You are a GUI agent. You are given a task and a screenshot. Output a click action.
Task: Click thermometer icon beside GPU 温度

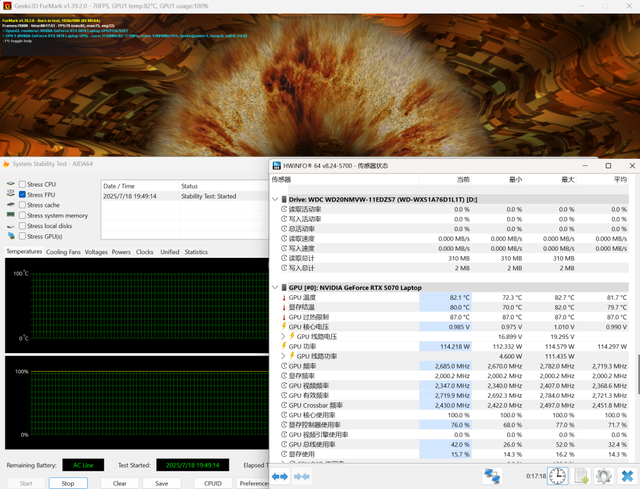click(284, 297)
